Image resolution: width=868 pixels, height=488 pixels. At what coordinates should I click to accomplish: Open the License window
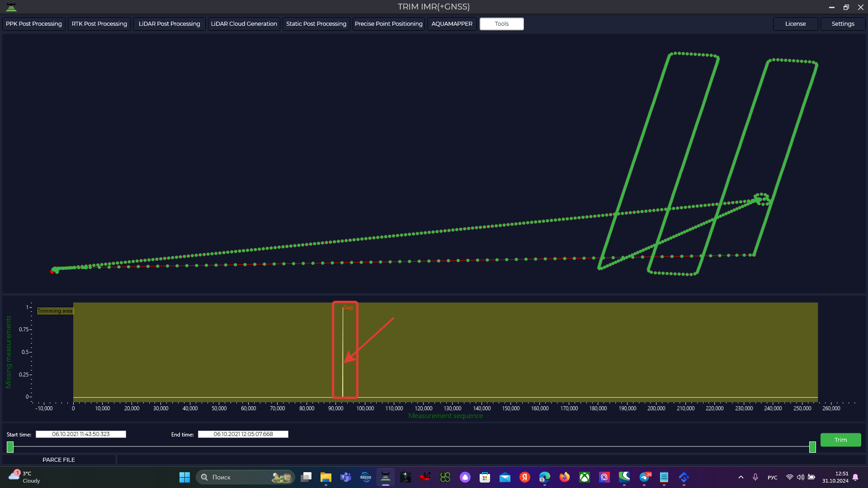(x=795, y=24)
